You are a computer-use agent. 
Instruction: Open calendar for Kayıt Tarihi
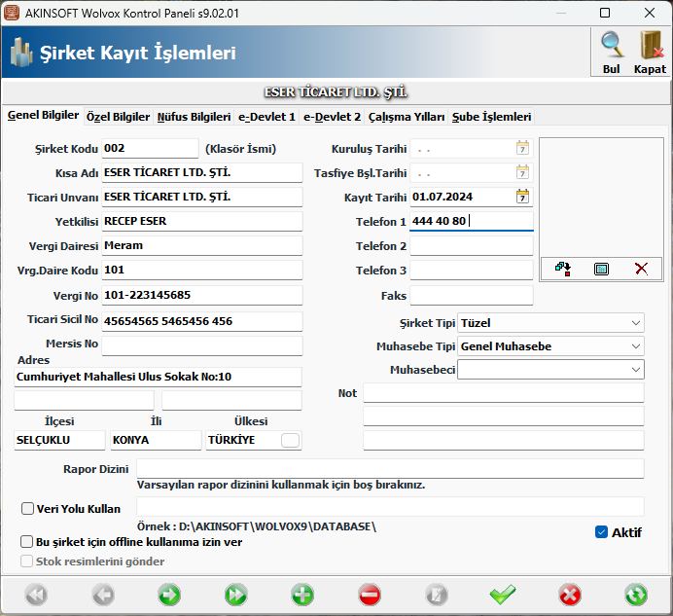point(522,197)
